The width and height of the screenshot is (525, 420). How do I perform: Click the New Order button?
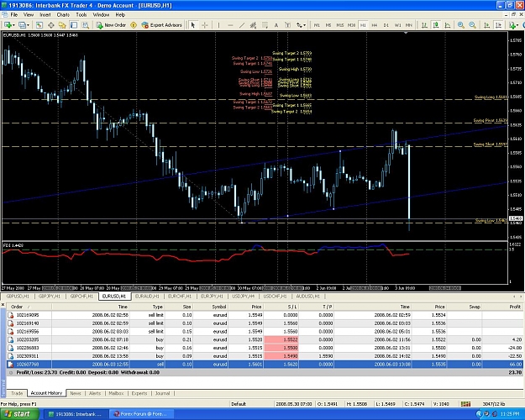tap(111, 25)
